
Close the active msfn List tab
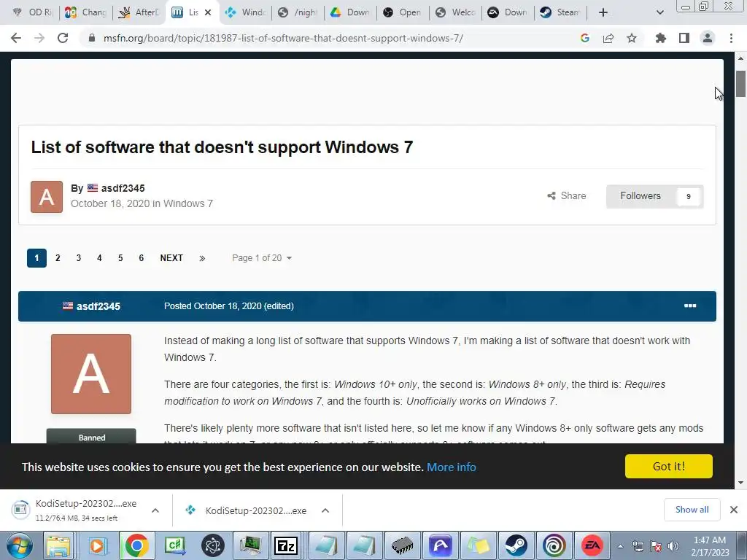(208, 12)
